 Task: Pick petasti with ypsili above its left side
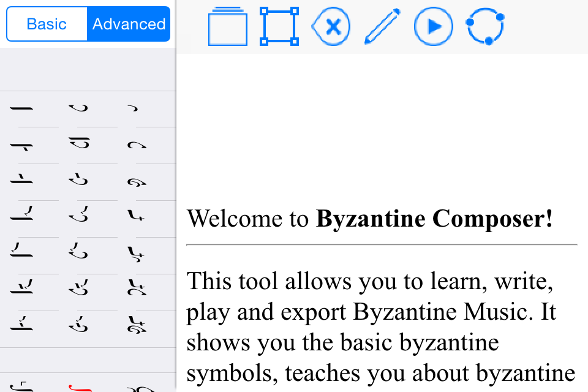coord(78,251)
